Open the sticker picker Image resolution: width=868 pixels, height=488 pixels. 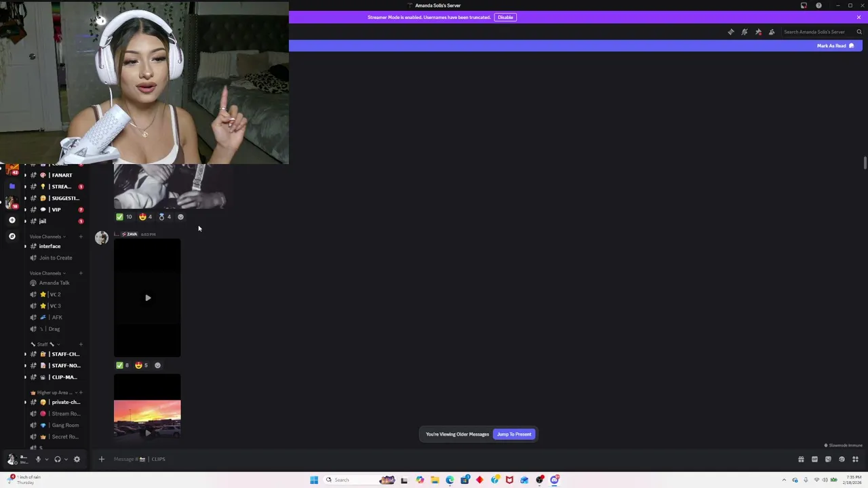coord(828,460)
